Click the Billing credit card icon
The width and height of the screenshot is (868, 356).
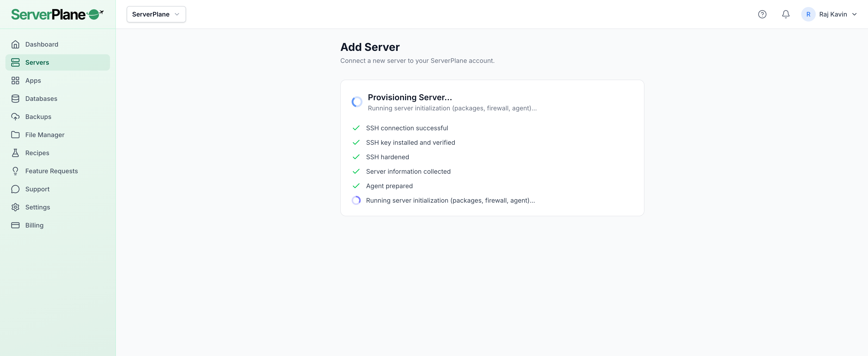(15, 225)
